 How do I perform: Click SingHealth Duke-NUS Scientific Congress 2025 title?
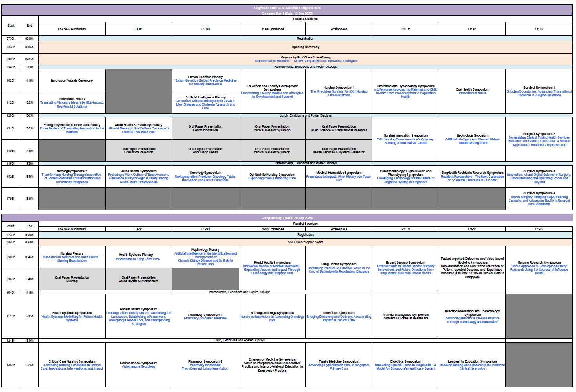pyautogui.click(x=287, y=8)
